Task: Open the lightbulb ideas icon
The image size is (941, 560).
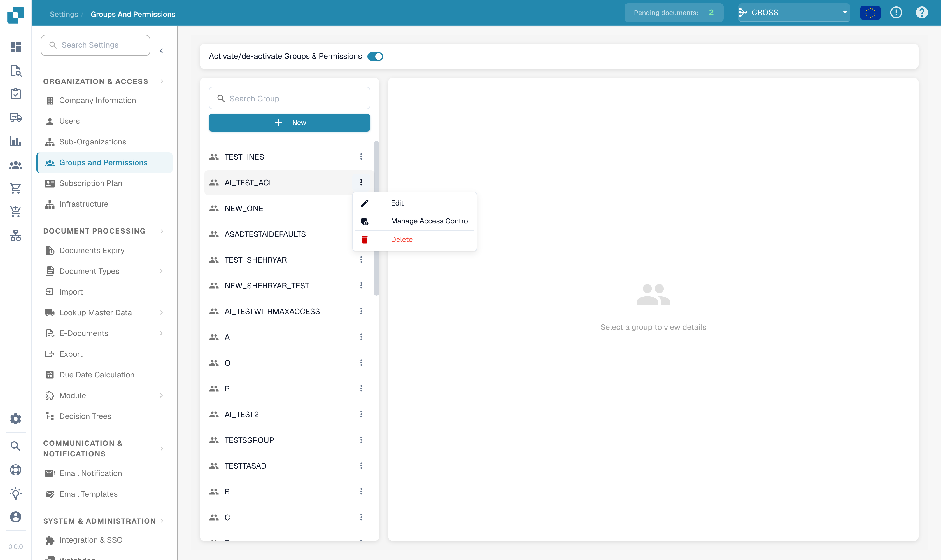Action: pos(15,493)
